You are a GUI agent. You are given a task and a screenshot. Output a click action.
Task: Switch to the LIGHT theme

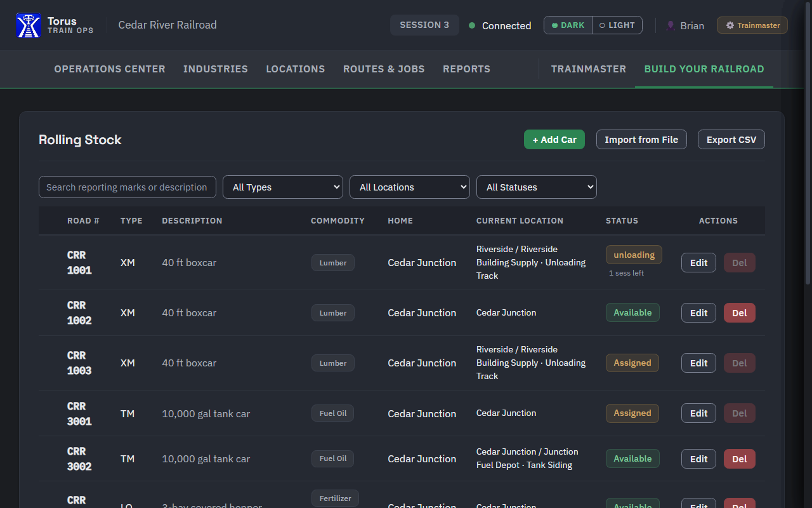point(617,25)
